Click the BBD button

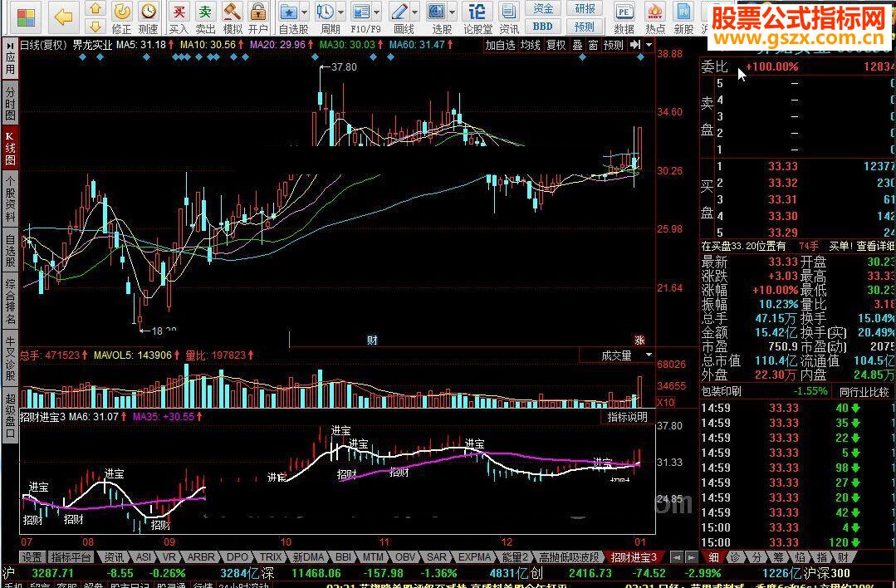(543, 27)
